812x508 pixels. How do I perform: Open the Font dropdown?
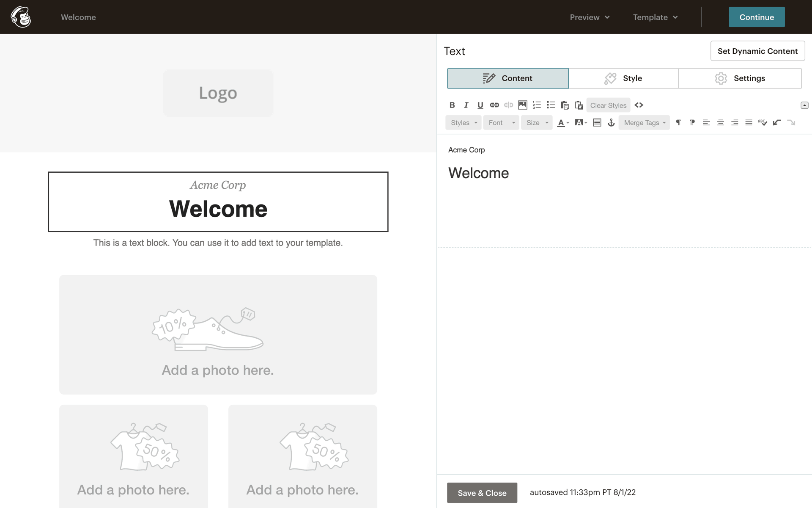[x=501, y=123]
